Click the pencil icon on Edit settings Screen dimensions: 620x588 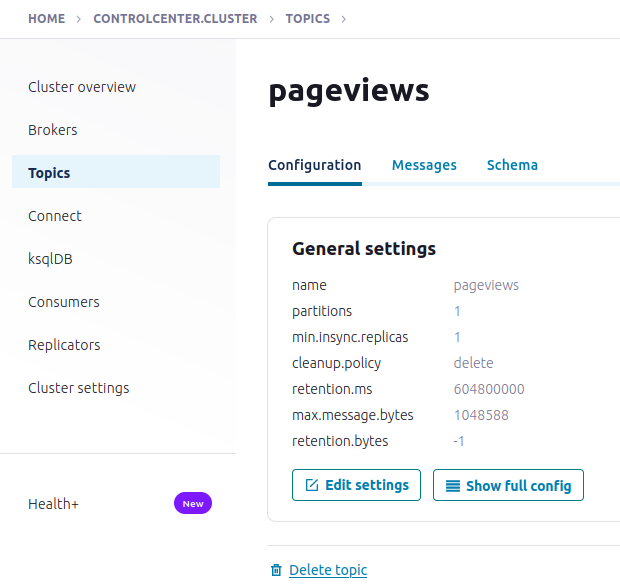coord(311,485)
